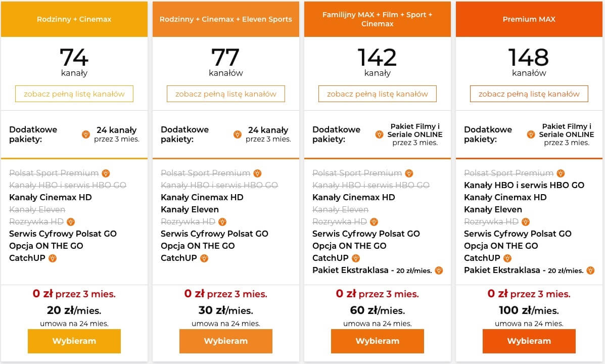The width and height of the screenshot is (605, 364).
Task: Click info bulb next to Pakiet Filmy in Premium MAX
Action: coord(531,134)
